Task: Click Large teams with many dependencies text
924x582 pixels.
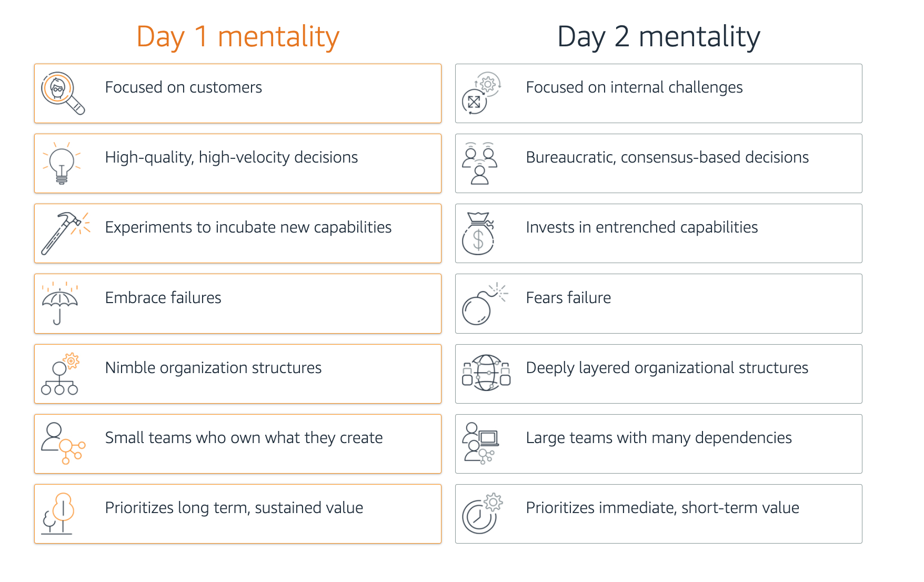Action: 659,438
